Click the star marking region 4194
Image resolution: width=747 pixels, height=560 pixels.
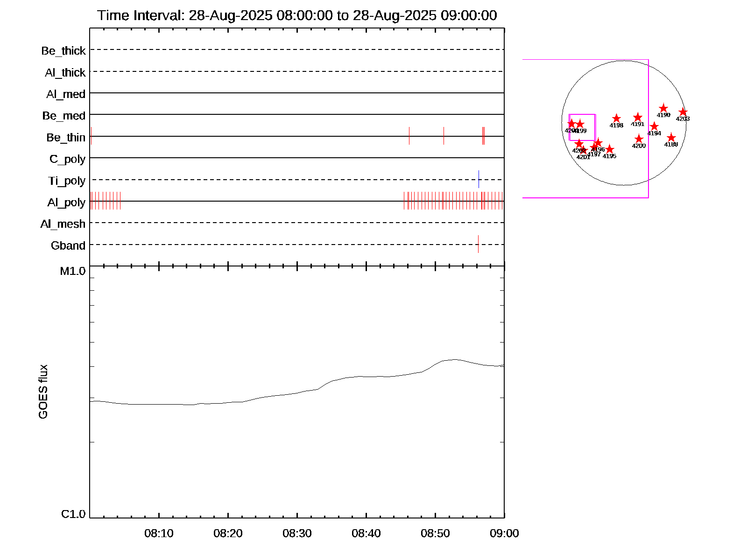click(654, 126)
